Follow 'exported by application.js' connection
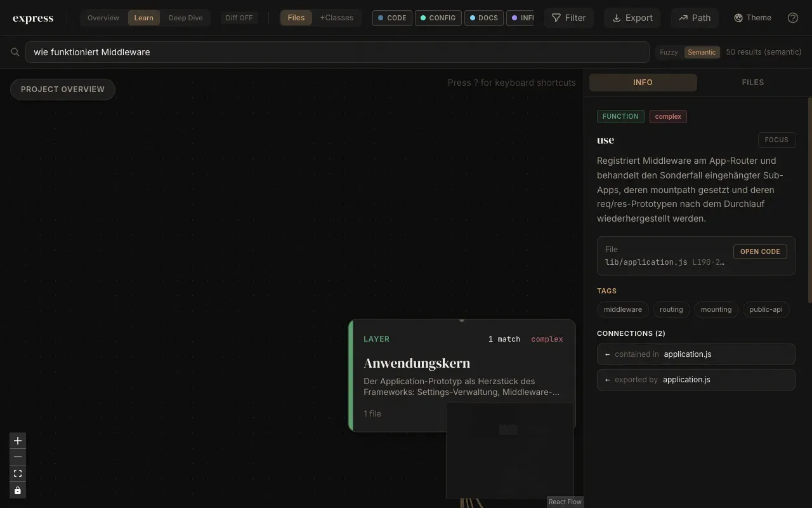812x508 pixels. click(696, 380)
